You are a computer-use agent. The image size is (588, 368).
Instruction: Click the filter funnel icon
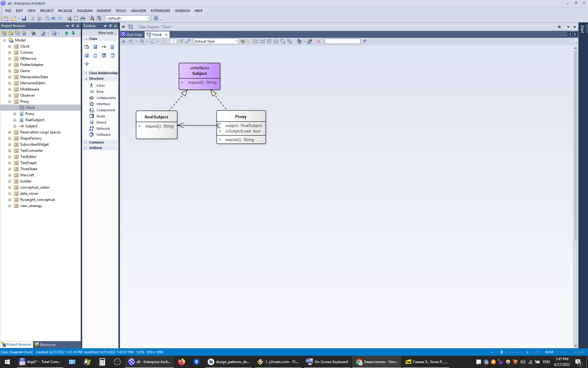pyautogui.click(x=364, y=41)
